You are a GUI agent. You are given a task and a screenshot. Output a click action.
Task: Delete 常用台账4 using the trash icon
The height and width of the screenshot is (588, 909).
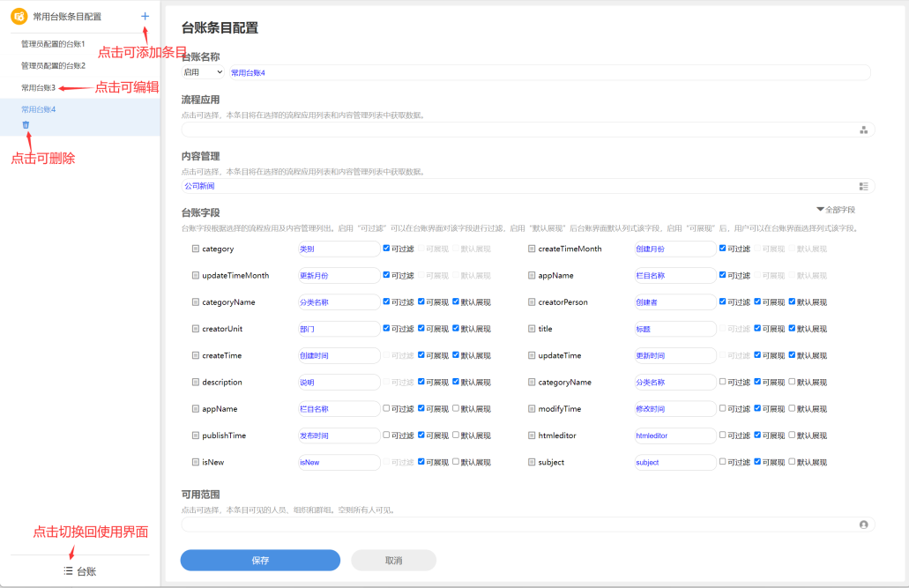pyautogui.click(x=26, y=125)
